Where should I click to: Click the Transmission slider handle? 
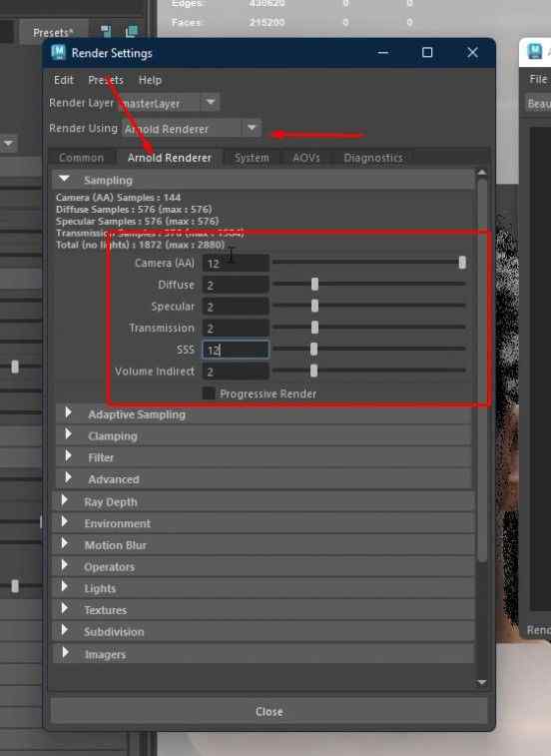[314, 328]
